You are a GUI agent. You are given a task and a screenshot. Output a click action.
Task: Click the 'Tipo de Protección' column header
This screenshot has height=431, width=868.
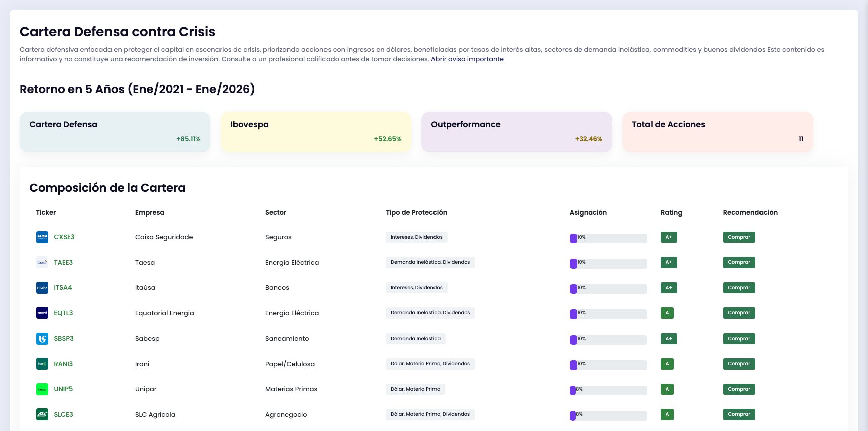(416, 213)
